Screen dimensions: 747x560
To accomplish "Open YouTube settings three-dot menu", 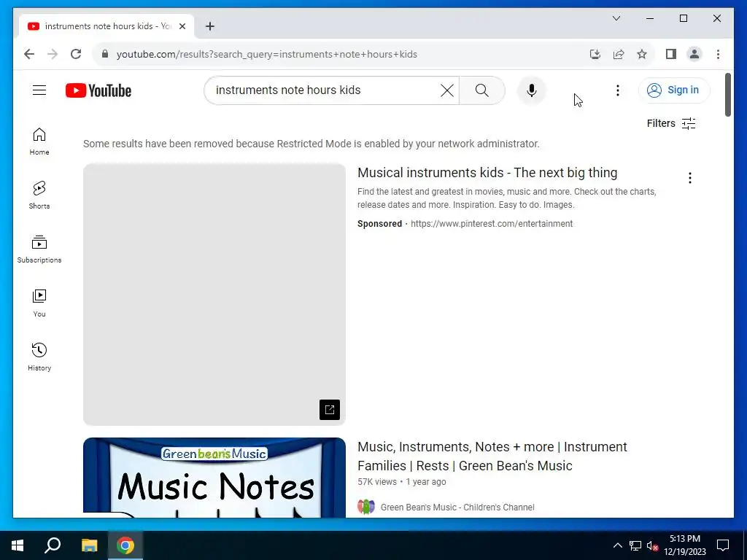I will (x=617, y=90).
